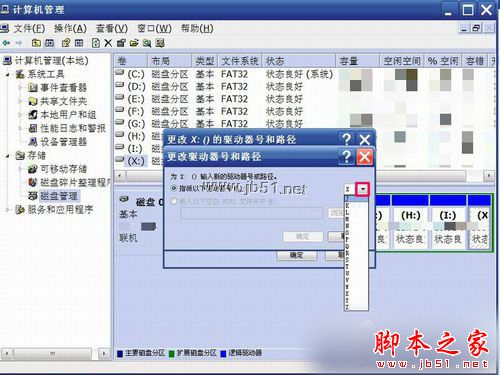
Task: Click the volume list scrollbar right arrow
Action: pos(489,175)
